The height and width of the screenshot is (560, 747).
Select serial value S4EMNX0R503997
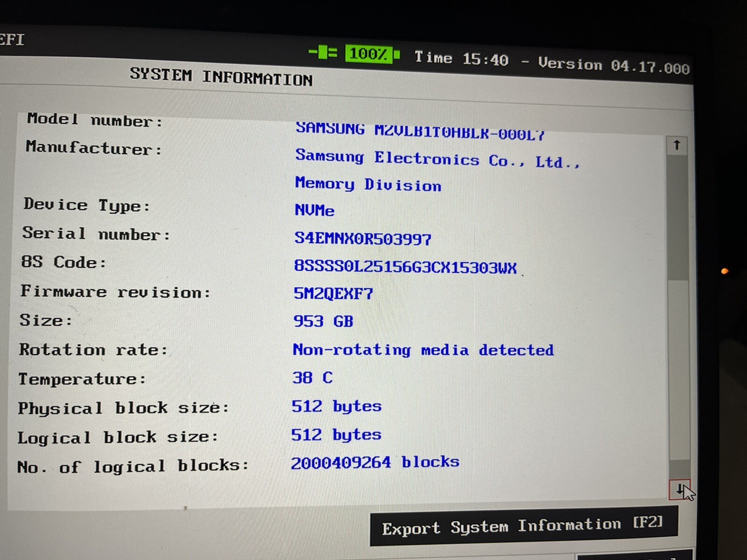pos(363,239)
